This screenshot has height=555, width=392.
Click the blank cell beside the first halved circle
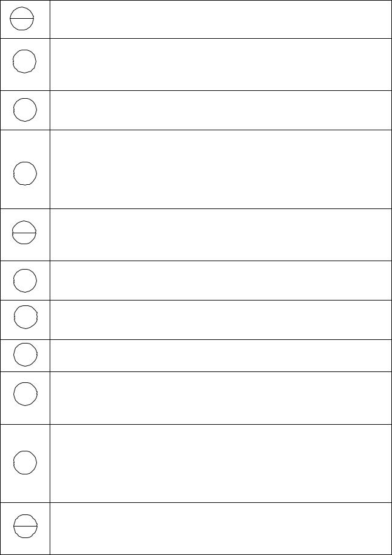pyautogui.click(x=221, y=19)
